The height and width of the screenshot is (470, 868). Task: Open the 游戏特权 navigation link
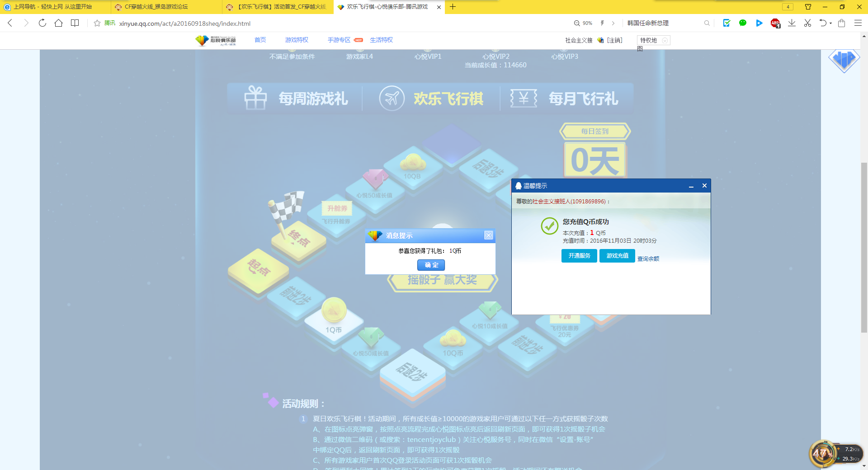click(297, 40)
